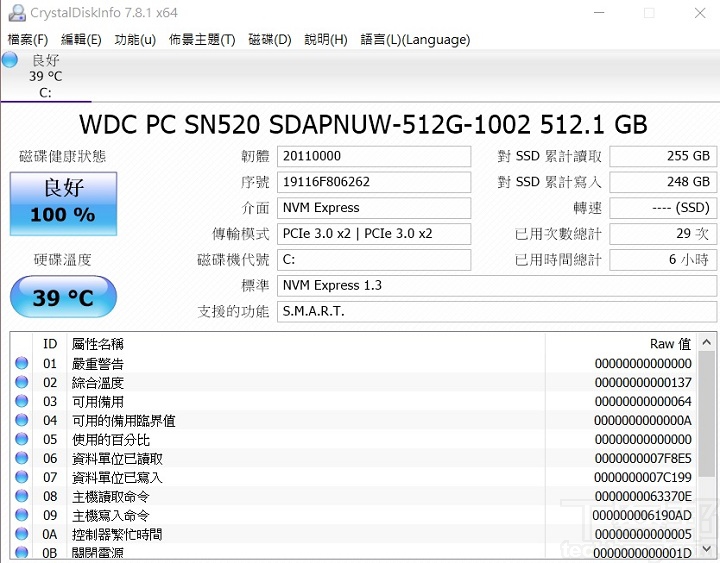Click raw value 000000006190AD
720x563 pixels.
[x=642, y=515]
